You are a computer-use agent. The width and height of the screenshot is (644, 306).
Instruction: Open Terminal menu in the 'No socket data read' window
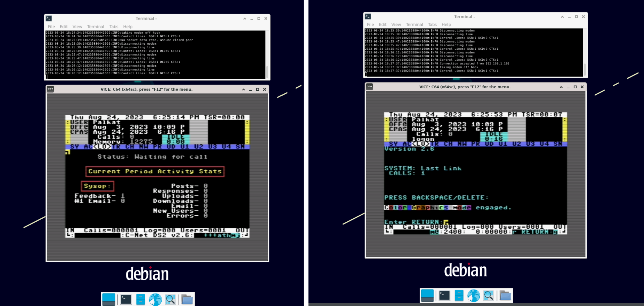(x=96, y=27)
